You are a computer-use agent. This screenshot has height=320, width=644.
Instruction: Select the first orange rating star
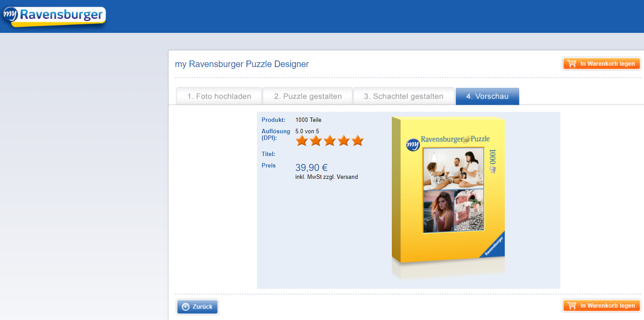point(302,141)
